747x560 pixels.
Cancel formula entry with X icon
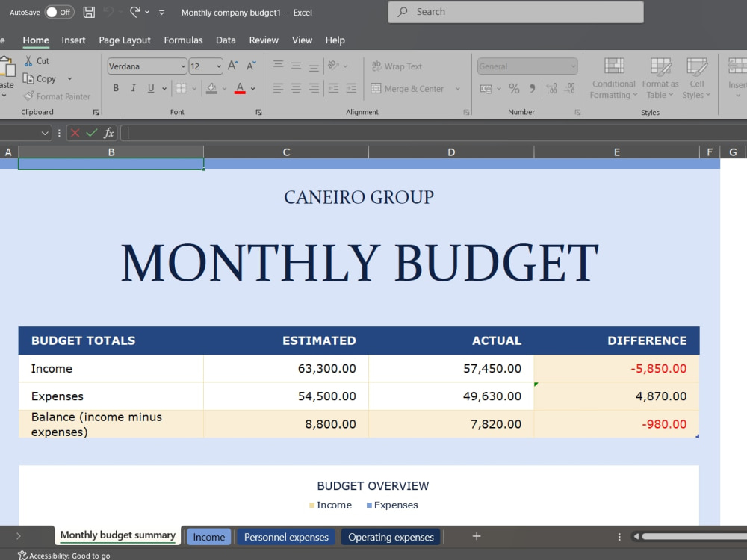point(75,133)
